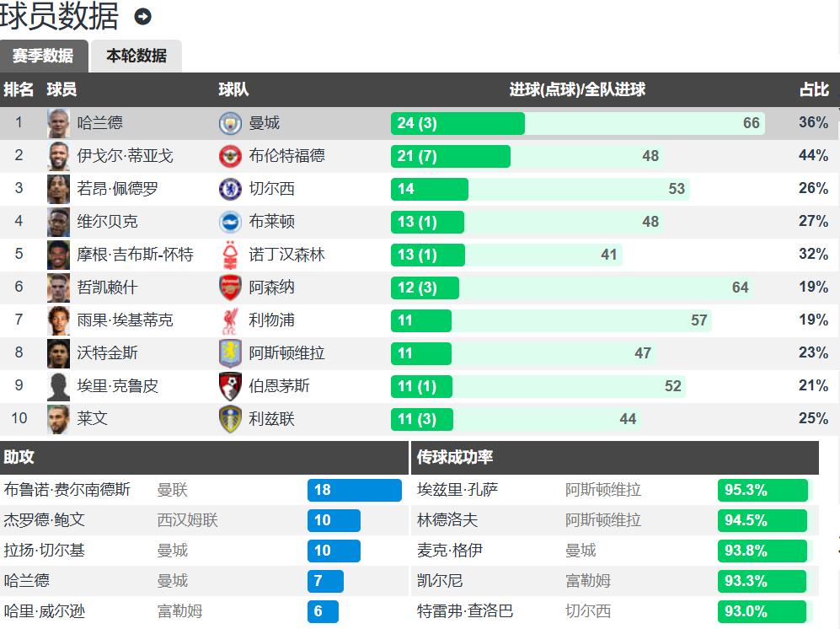This screenshot has width=840, height=629.
Task: Click 哈兰德's 24 (3) goals bar
Action: pos(457,123)
